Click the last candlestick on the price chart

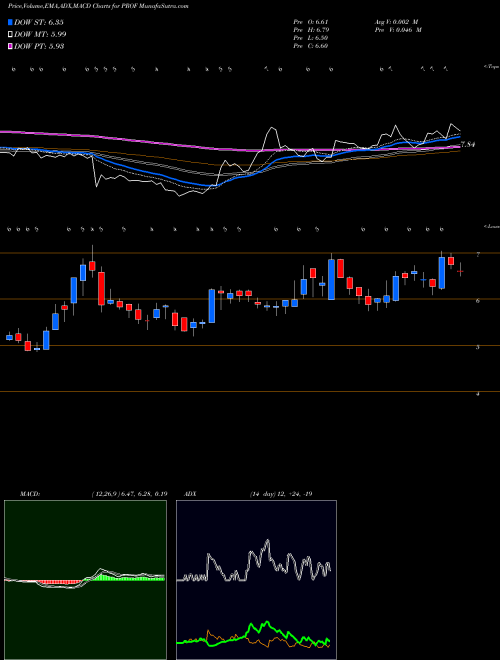click(x=460, y=270)
